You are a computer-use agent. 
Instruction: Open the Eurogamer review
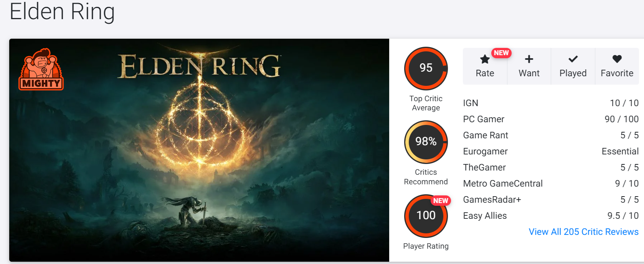click(485, 151)
